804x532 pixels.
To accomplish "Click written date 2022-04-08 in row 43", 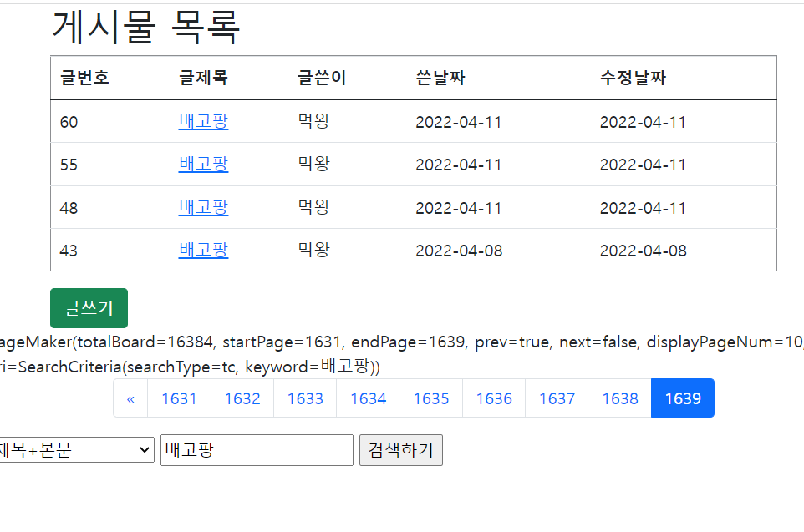I will pos(459,251).
